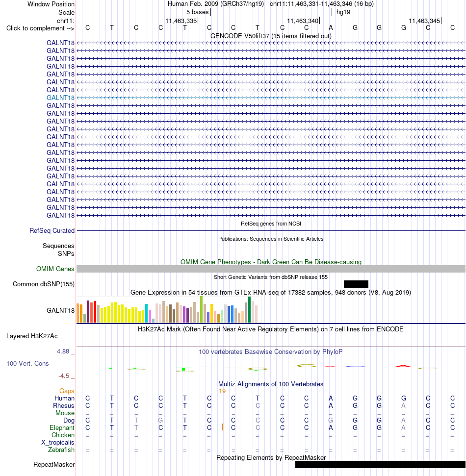The width and height of the screenshot is (466, 476).
Task: Click the RefSeq Curated track label
Action: pos(52,231)
